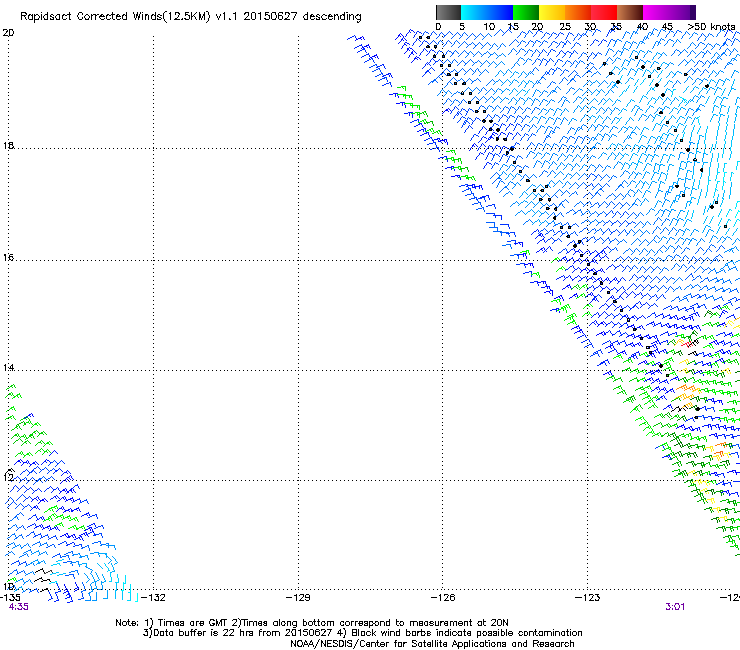Click the longitude label -129
Screen dimensions: 740x650
point(298,598)
